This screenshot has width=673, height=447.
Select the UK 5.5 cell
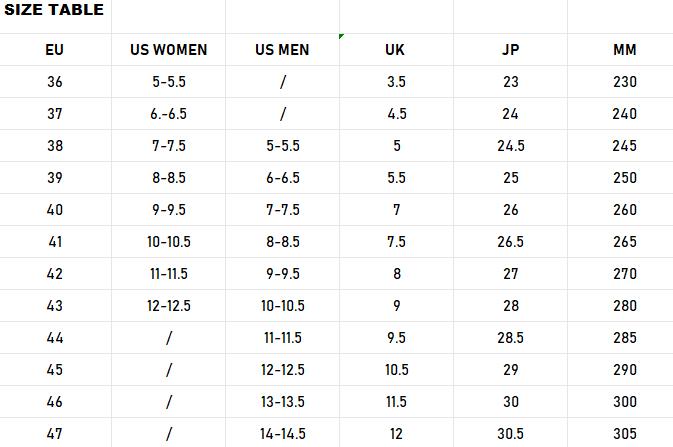396,178
